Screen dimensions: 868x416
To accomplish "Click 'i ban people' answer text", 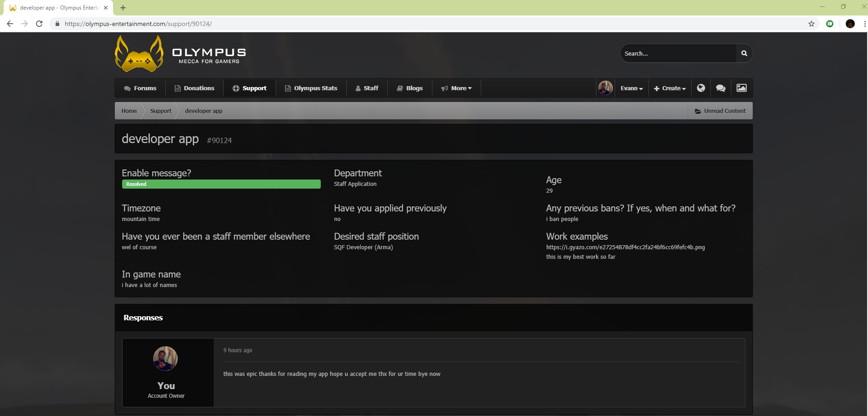I will tap(562, 219).
